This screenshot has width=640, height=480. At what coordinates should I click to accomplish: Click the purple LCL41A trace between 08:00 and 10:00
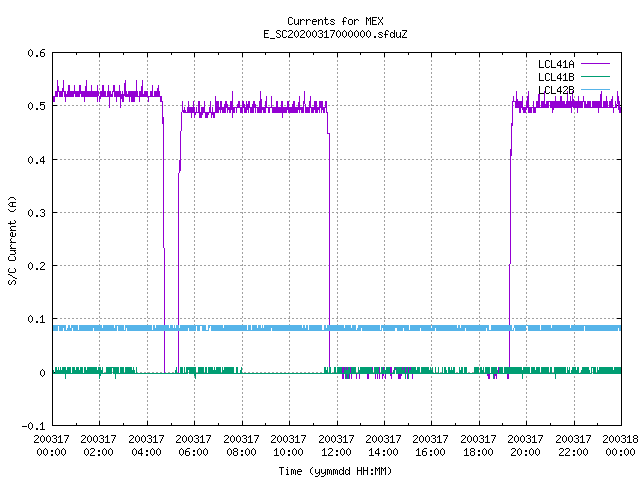point(265,109)
